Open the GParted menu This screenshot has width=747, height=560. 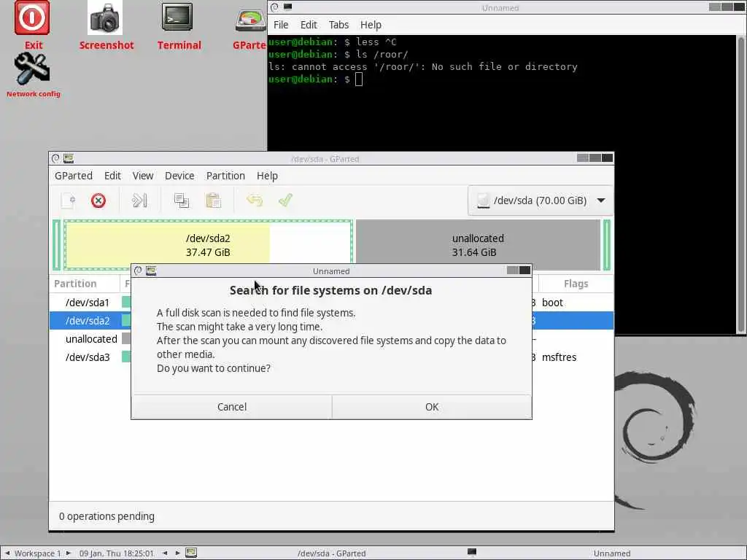[x=74, y=176]
